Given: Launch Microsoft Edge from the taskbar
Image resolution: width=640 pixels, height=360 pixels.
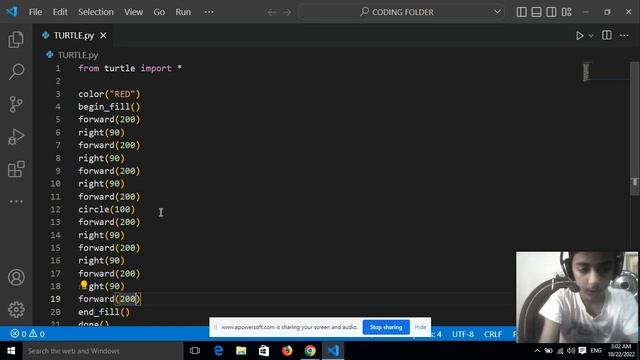Looking at the screenshot, I should point(218,351).
